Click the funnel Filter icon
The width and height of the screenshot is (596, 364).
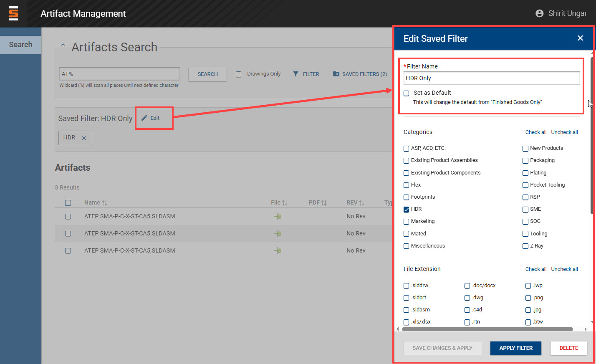point(295,74)
